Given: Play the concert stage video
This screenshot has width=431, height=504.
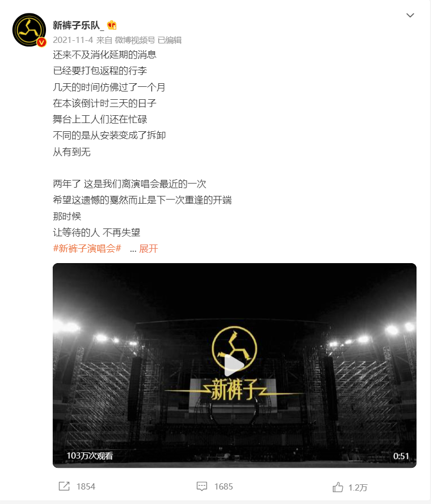Looking at the screenshot, I should coord(234,365).
